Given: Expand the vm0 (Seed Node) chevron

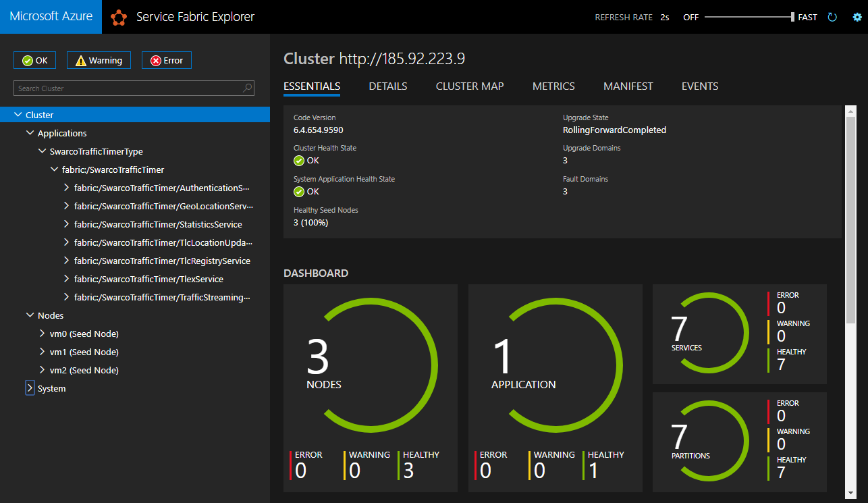Looking at the screenshot, I should click(x=42, y=334).
